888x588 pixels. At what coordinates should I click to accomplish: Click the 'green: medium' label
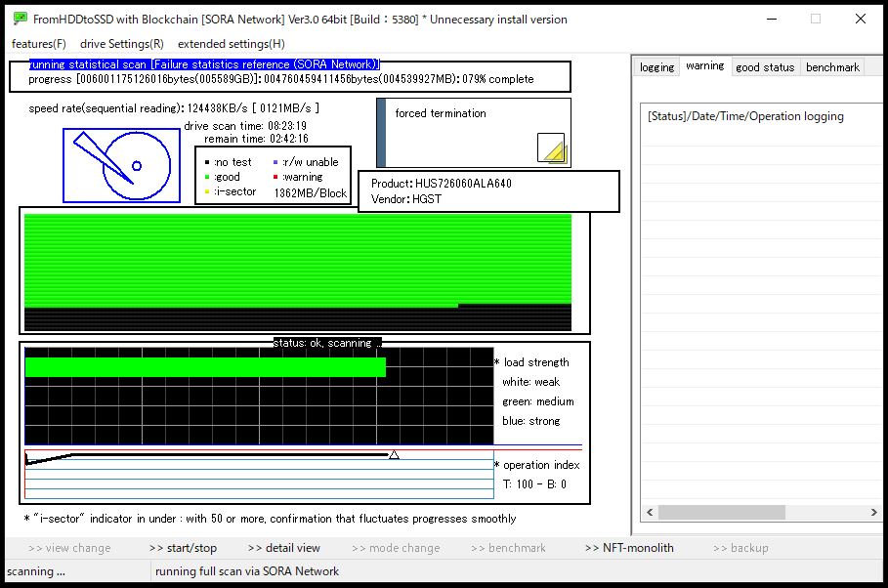(538, 401)
